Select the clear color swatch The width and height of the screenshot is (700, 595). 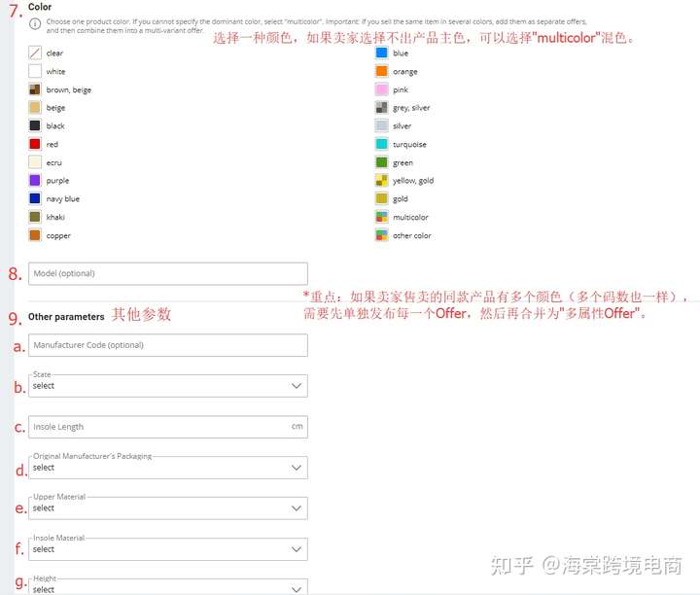35,53
